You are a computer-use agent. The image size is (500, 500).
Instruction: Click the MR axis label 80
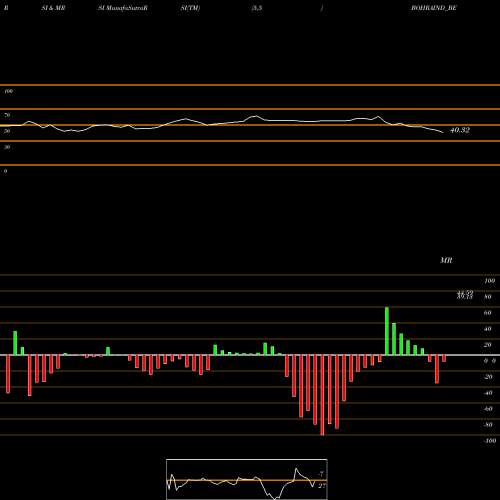488,297
